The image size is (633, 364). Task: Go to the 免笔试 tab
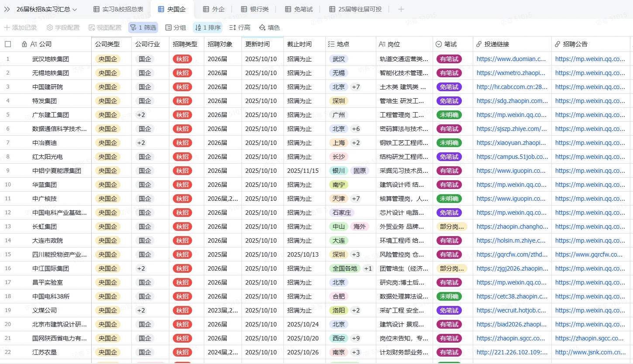[299, 9]
